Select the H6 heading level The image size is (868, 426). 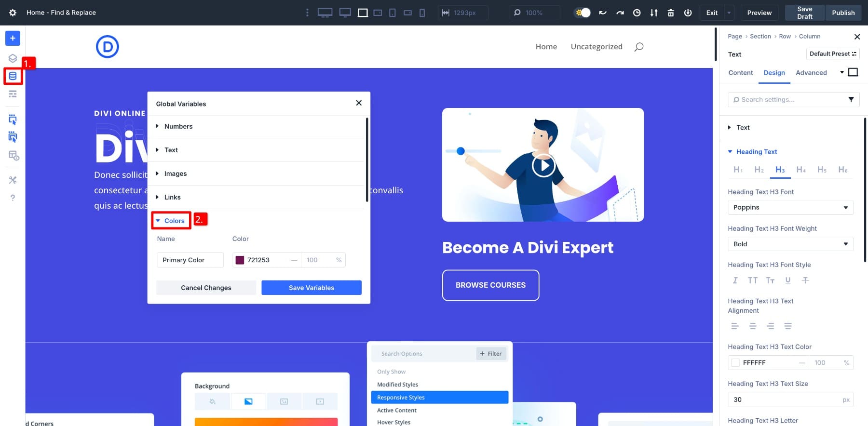[843, 170]
